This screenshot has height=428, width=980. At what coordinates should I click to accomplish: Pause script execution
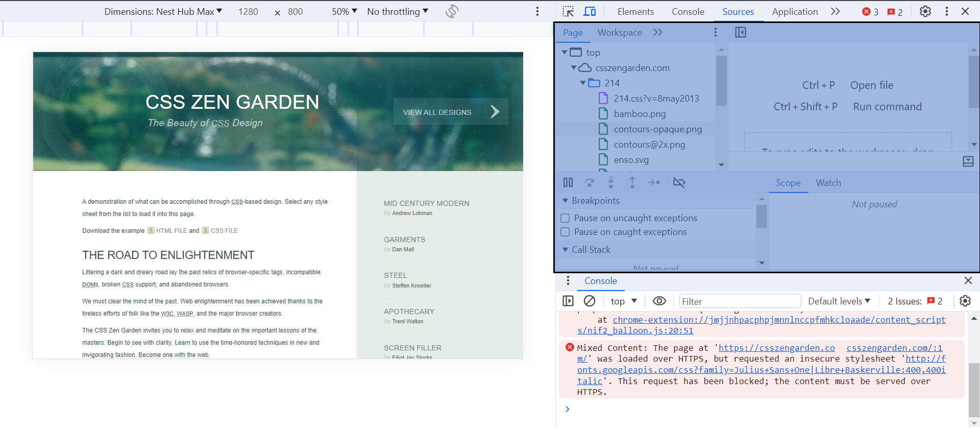(x=568, y=182)
